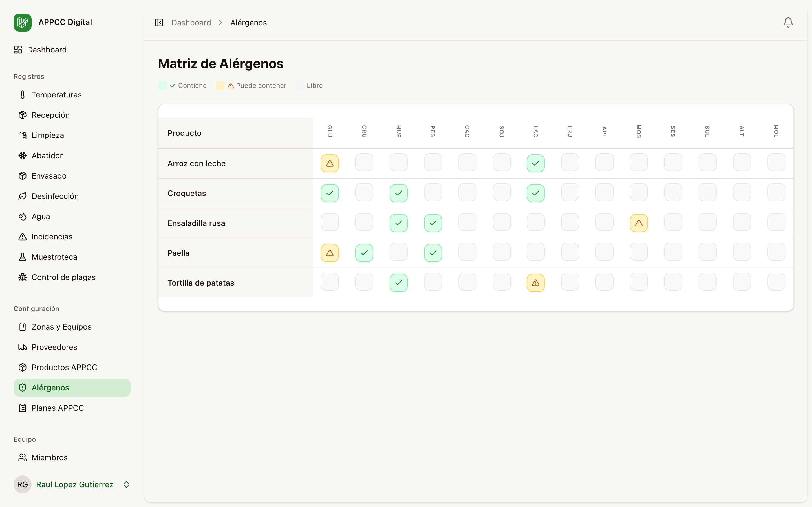Click the sidebar collapse icon in breadcrumb
Image resolution: width=812 pixels, height=507 pixels.
pos(159,22)
